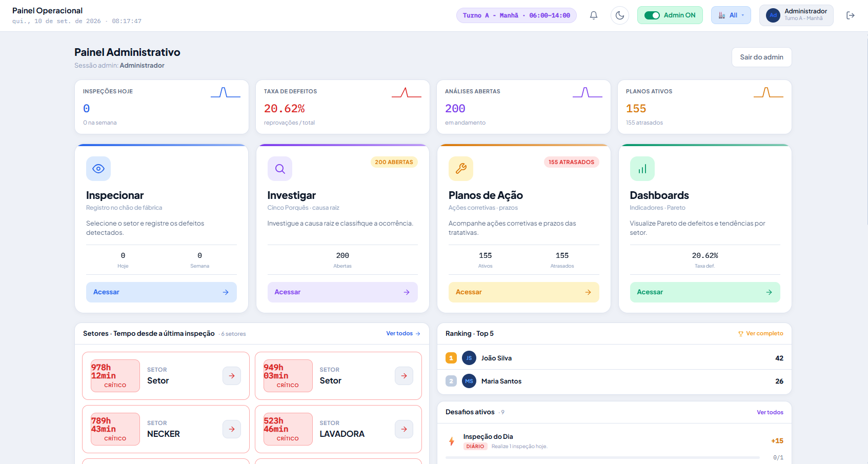868x464 pixels.
Task: Click the arrow on the 978h 12min sector card
Action: 232,376
